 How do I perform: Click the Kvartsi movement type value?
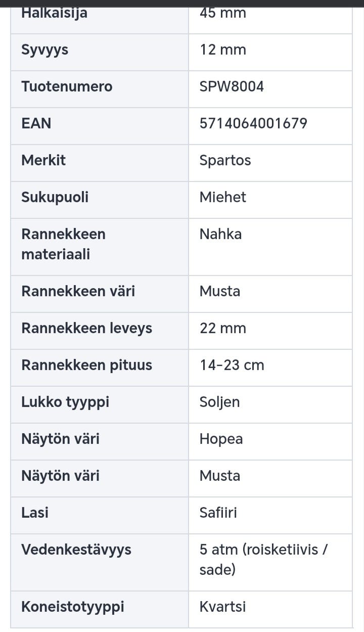222,607
